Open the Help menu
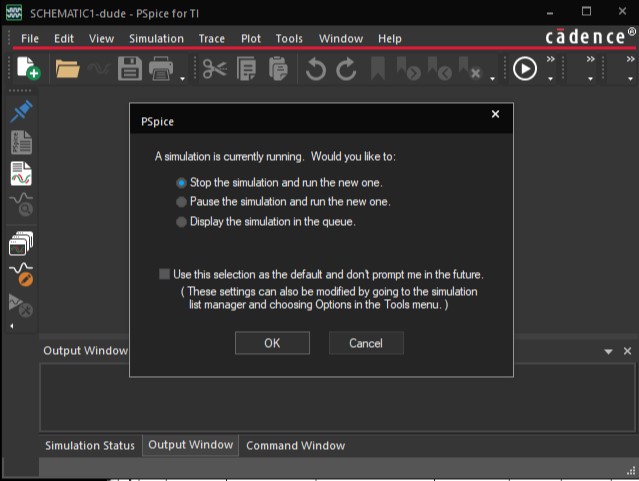The image size is (639, 481). pyautogui.click(x=390, y=39)
